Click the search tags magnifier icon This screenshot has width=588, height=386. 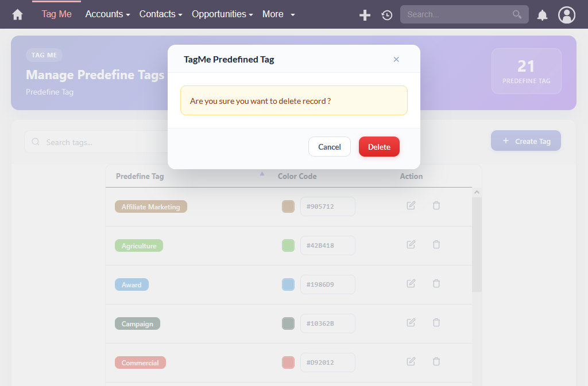point(36,142)
